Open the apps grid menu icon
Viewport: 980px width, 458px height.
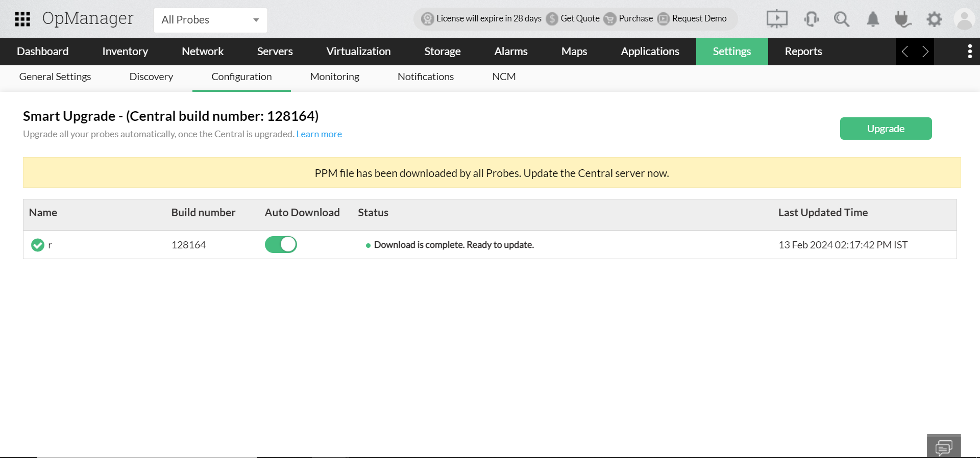coord(22,19)
